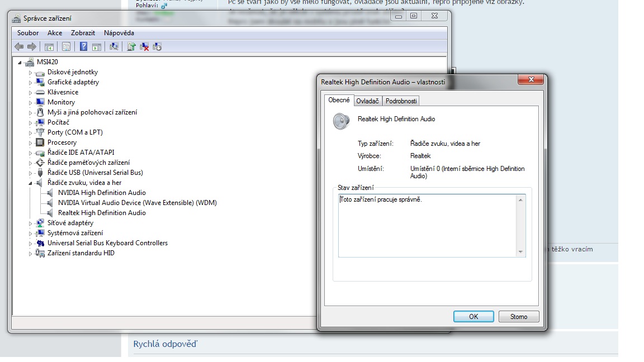The width and height of the screenshot is (644, 362).
Task: Scan for hardware changes icon
Action: [x=114, y=47]
